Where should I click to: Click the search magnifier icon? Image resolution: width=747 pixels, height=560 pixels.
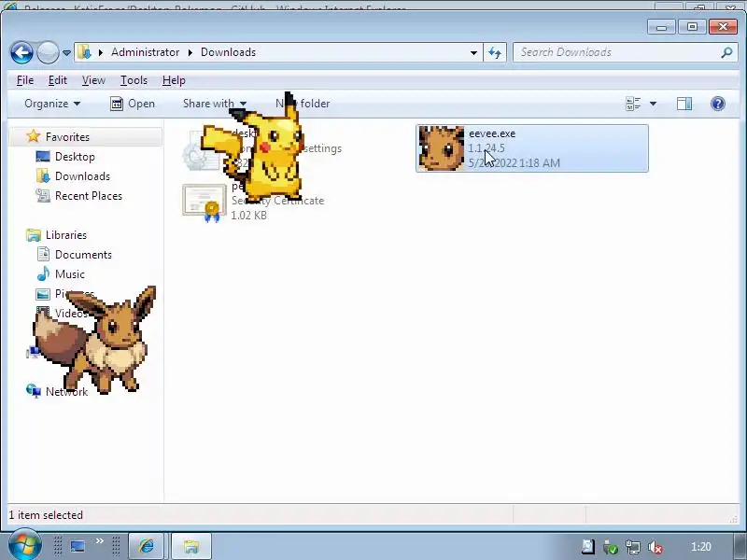tap(726, 52)
